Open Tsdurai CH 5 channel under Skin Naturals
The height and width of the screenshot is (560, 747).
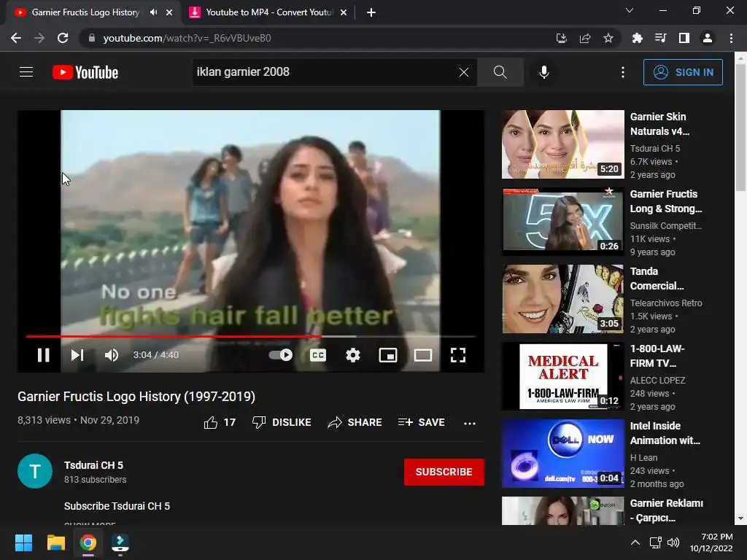click(655, 148)
